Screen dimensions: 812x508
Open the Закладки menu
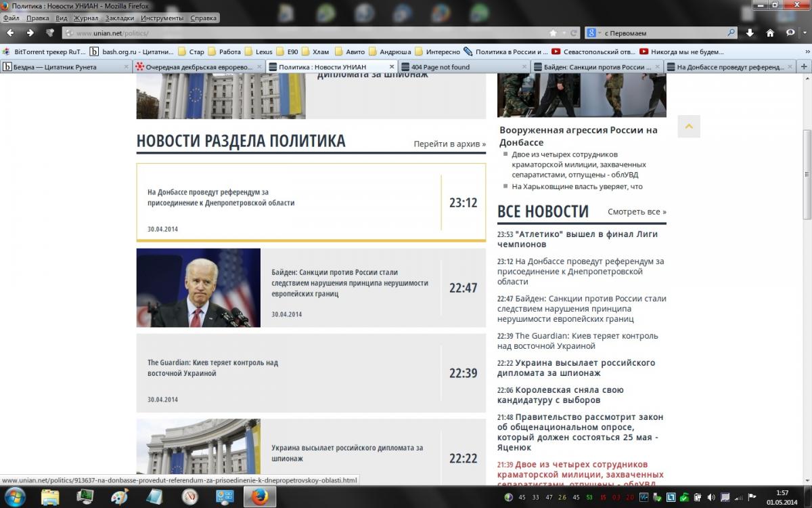[119, 18]
